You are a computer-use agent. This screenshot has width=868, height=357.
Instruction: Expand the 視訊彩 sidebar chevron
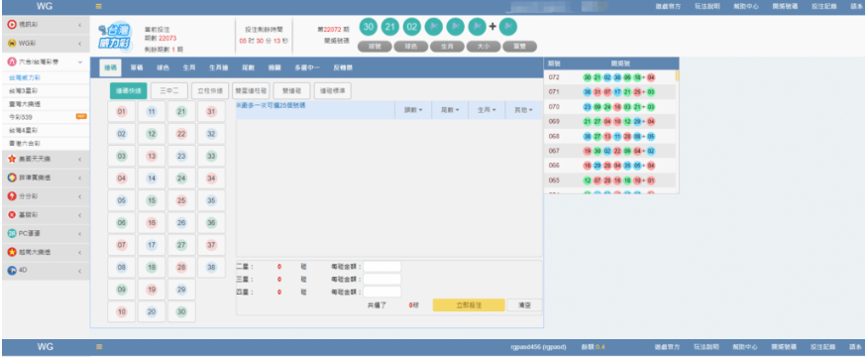pyautogui.click(x=79, y=25)
